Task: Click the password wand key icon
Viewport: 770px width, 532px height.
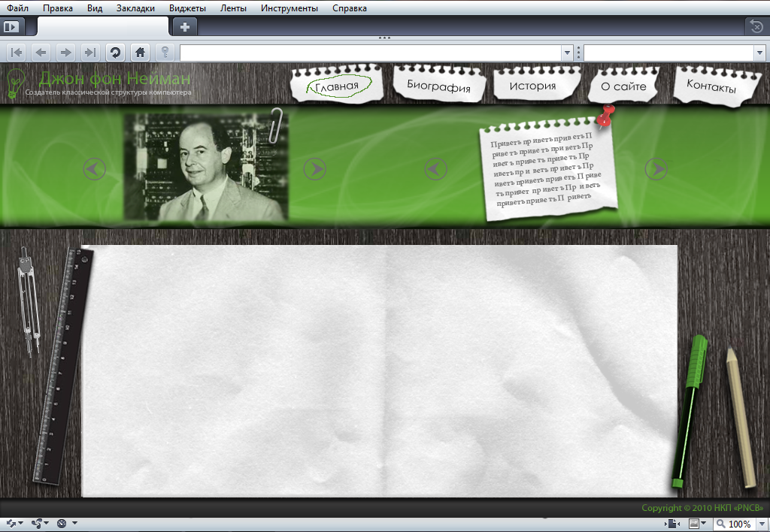Action: [x=165, y=53]
